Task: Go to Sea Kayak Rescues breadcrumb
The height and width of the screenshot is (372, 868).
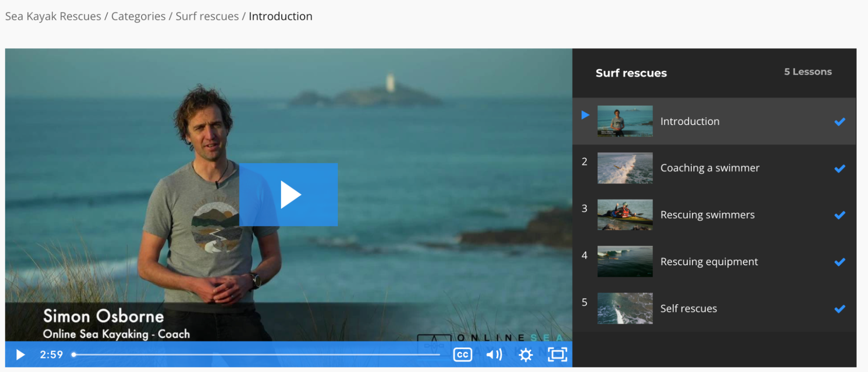Action: 53,16
